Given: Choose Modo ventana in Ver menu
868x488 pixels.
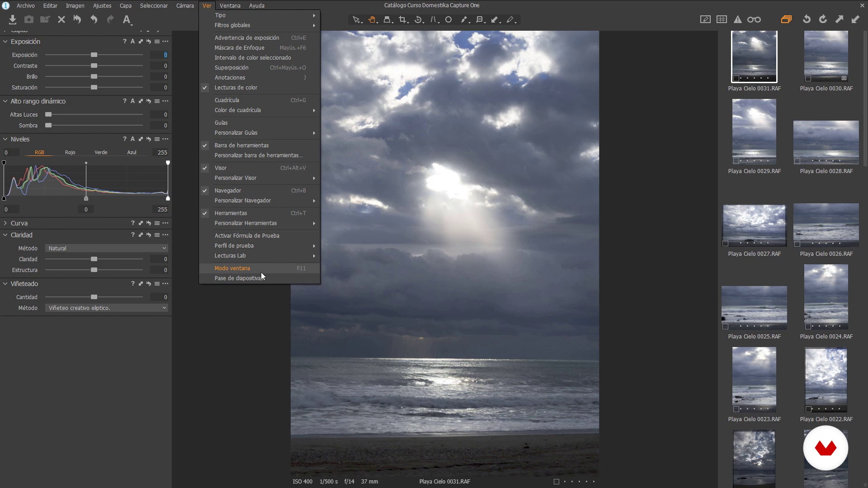Looking at the screenshot, I should 259,268.
